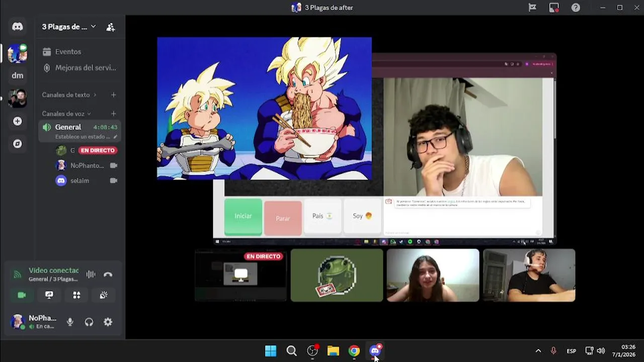The width and height of the screenshot is (644, 362).
Task: Open Discord inbox icon in title bar
Action: (554, 8)
